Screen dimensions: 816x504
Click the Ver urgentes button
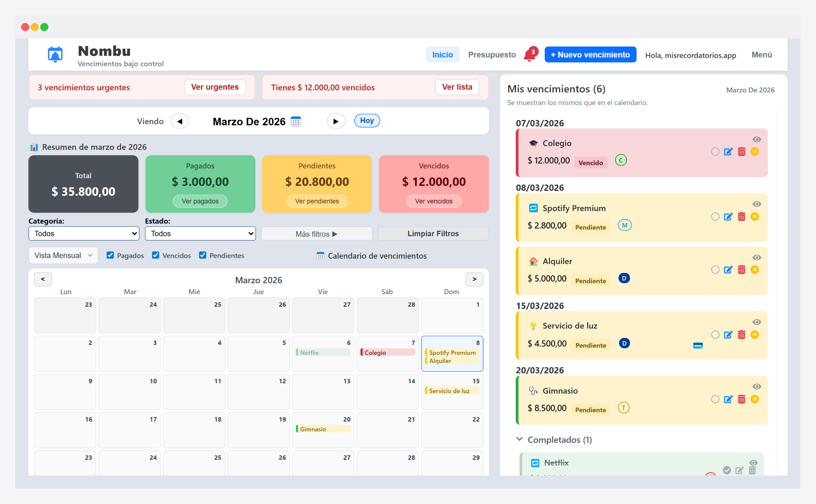pos(215,87)
